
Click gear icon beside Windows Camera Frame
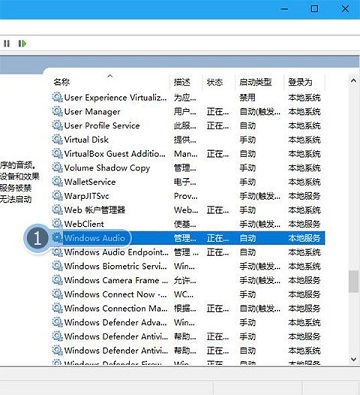click(x=57, y=280)
